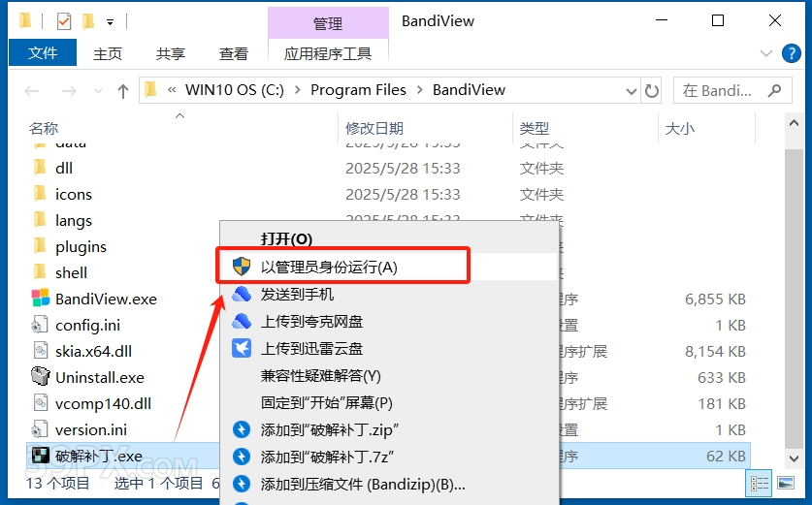
Task: Open the quick access toolbar customize arrow
Action: 110,22
